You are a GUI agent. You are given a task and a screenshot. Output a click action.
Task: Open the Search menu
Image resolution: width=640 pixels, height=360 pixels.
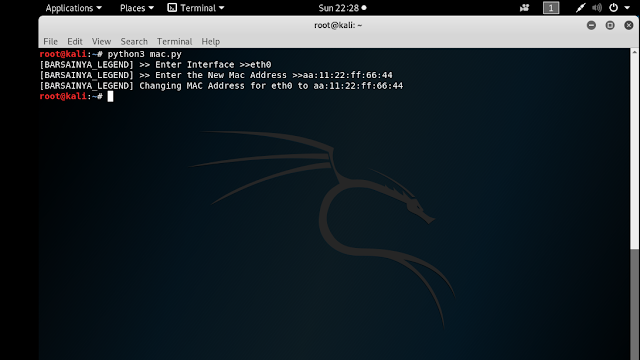(134, 41)
